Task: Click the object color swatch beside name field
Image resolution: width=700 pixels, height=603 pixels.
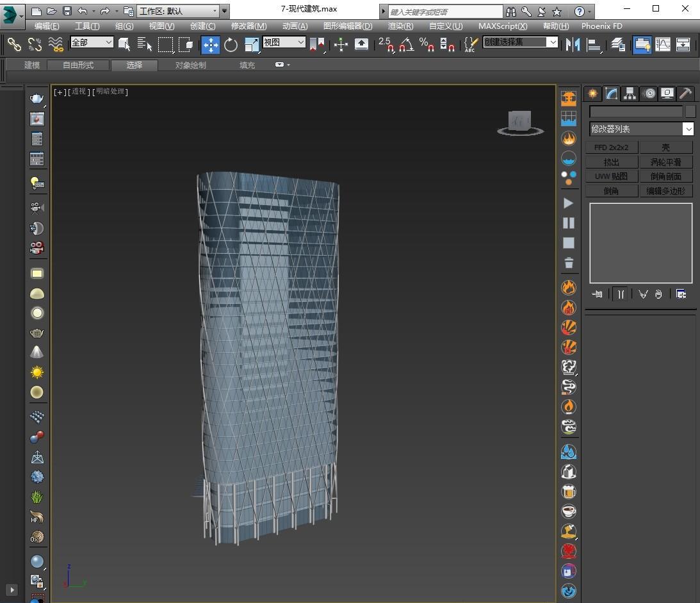Action: pyautogui.click(x=690, y=112)
